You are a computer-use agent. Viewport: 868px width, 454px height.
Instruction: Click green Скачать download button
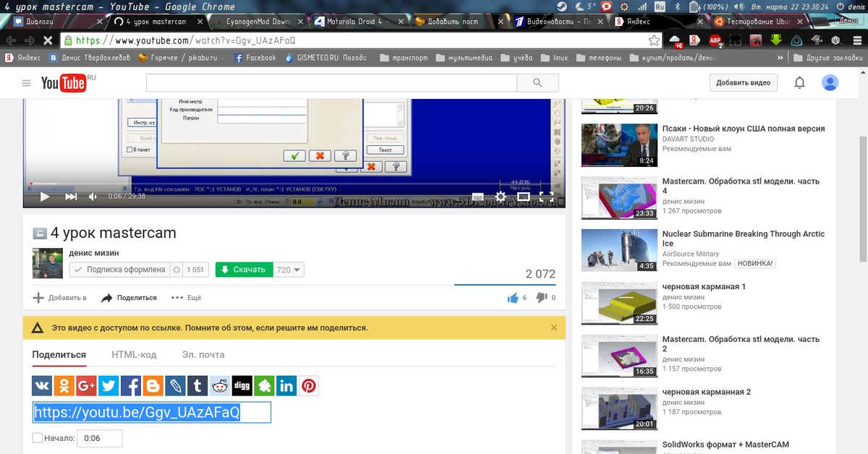click(244, 270)
